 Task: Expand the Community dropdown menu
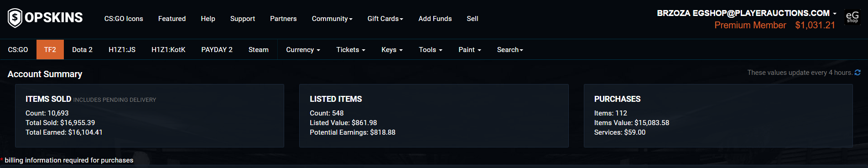332,19
